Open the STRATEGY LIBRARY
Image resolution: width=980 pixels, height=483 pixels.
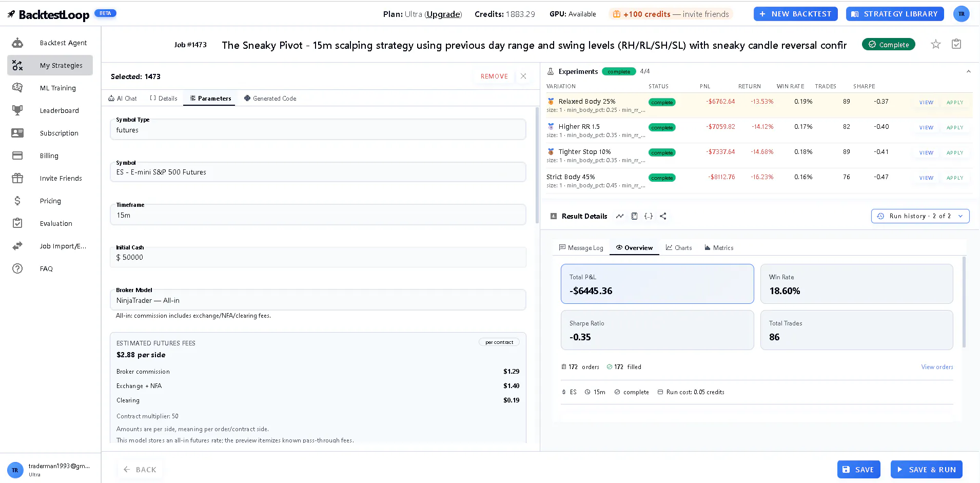click(895, 14)
